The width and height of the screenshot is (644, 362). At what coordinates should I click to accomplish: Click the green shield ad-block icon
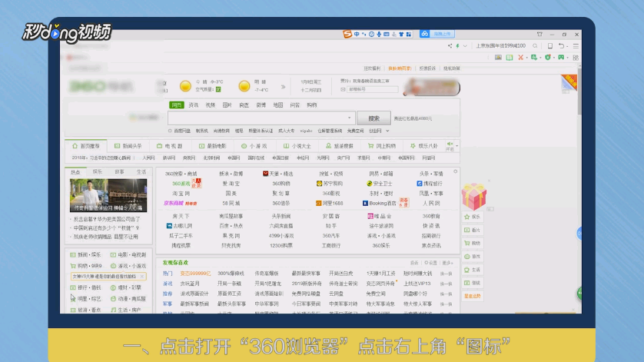click(547, 58)
